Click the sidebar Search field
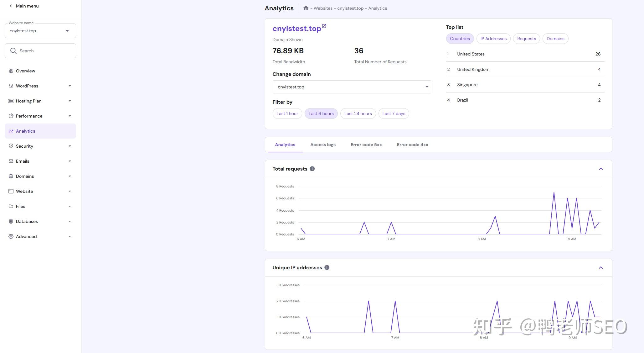This screenshot has width=644, height=353. pyautogui.click(x=40, y=51)
